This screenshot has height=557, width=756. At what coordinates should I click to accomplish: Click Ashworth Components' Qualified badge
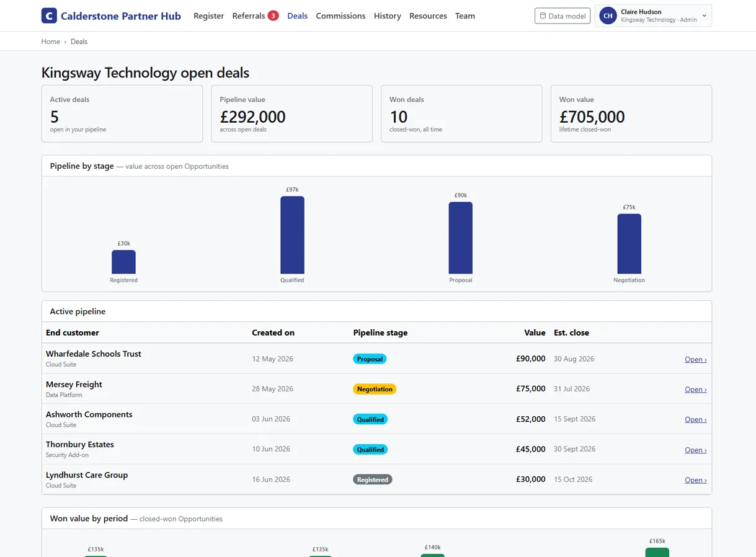click(x=370, y=419)
